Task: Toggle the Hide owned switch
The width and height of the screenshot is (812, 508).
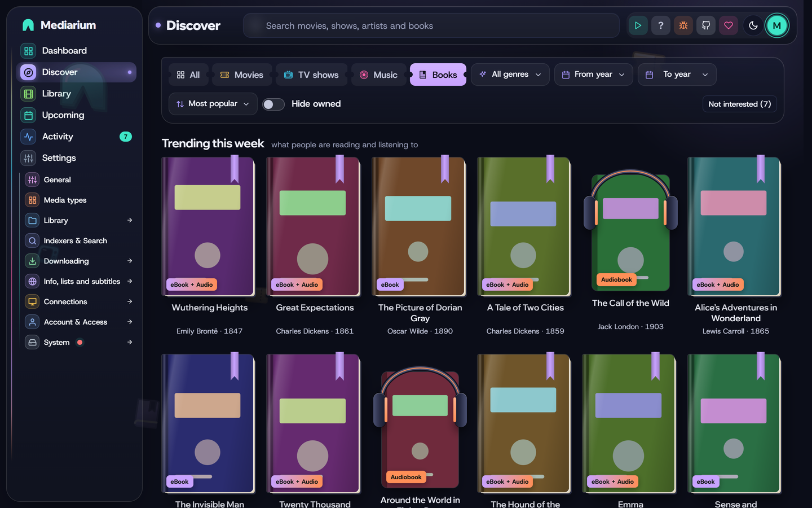Action: (x=273, y=104)
